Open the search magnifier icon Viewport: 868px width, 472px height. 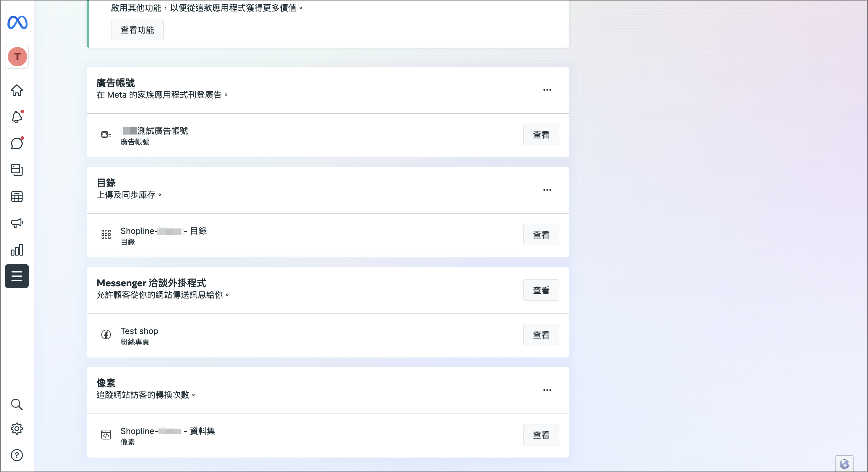pyautogui.click(x=17, y=404)
